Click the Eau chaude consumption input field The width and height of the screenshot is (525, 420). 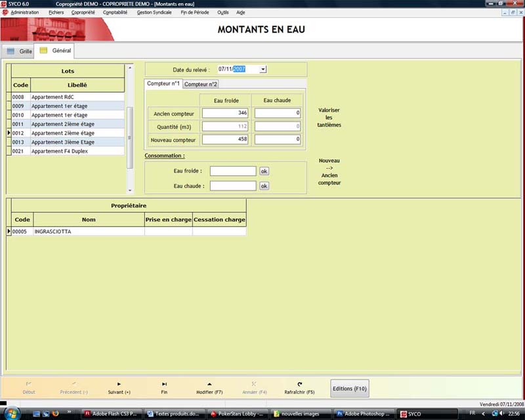point(233,186)
